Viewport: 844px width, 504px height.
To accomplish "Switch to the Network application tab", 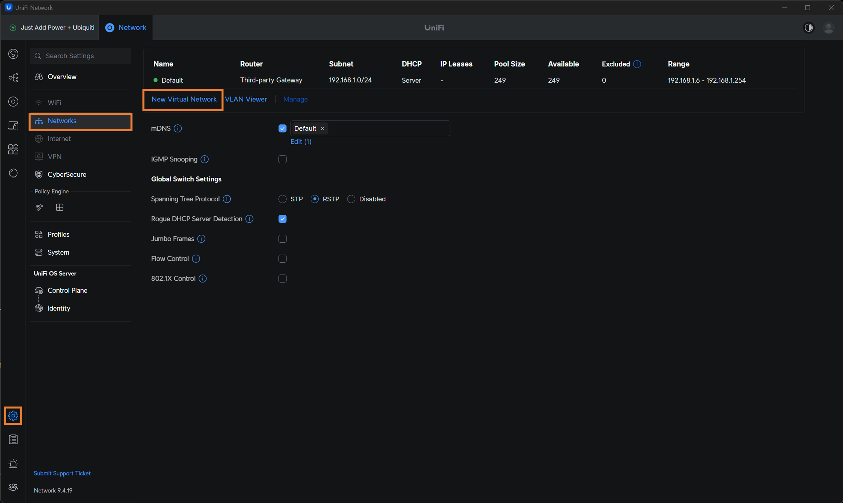I will (x=126, y=28).
